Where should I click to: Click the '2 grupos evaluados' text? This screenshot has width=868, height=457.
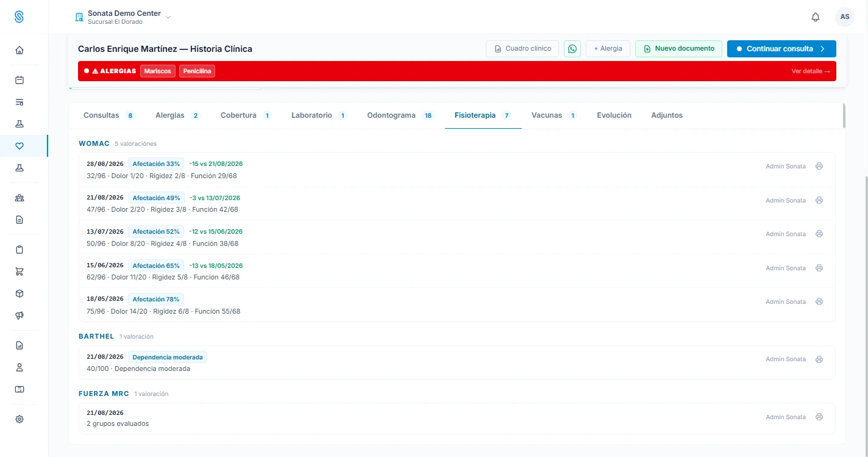(x=118, y=423)
